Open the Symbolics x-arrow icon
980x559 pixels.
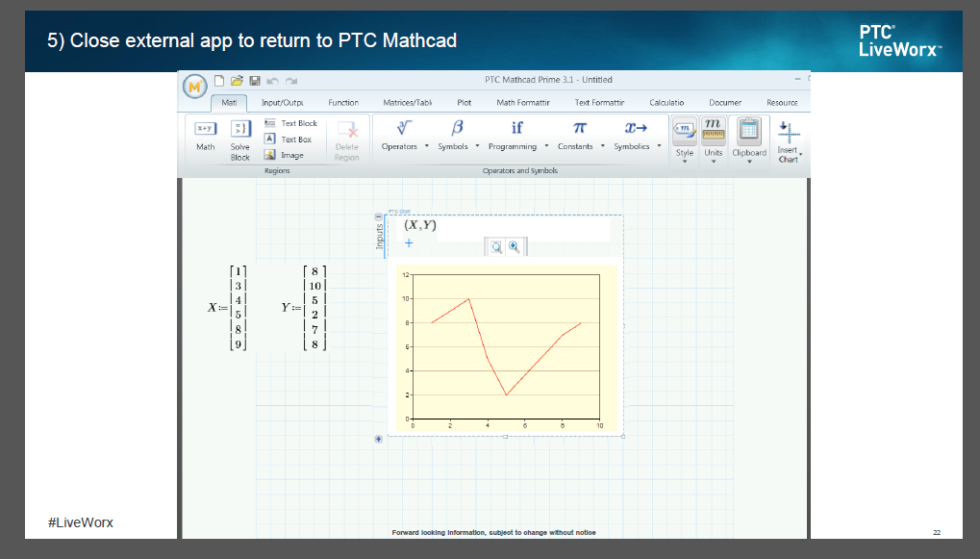tap(636, 128)
